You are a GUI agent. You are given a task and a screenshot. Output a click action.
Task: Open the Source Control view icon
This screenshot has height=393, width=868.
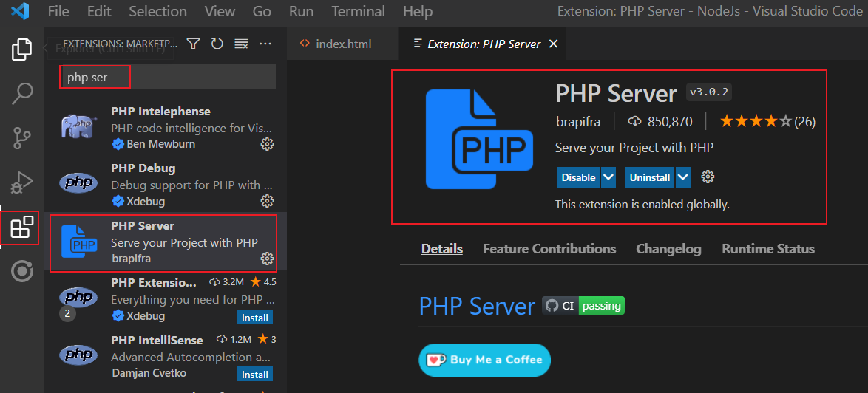pos(22,138)
